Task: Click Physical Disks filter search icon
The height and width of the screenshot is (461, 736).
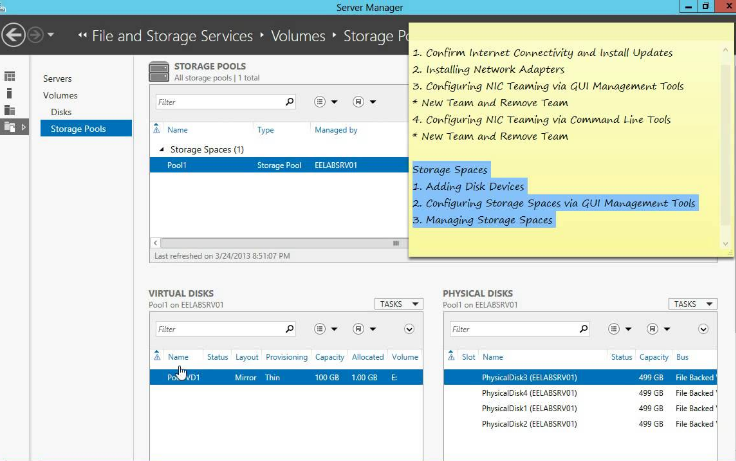Action: (583, 329)
